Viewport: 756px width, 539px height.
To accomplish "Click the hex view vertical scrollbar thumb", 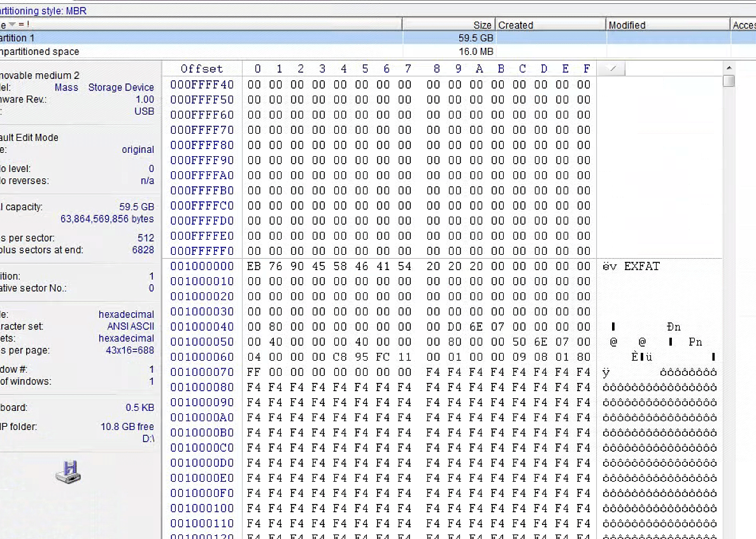I will point(729,81).
